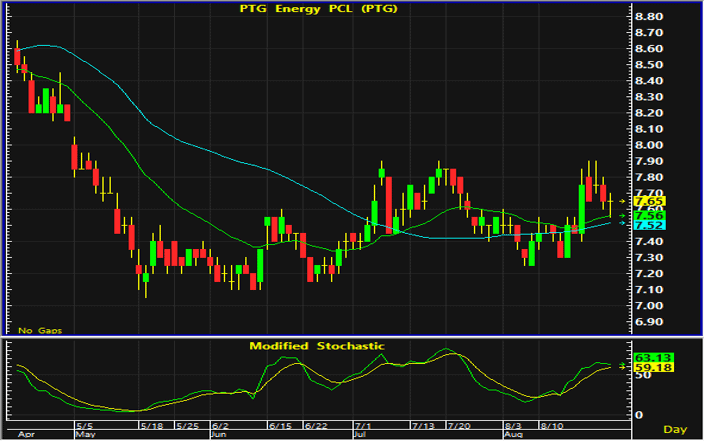Click the 8.20 price axis label

click(649, 113)
